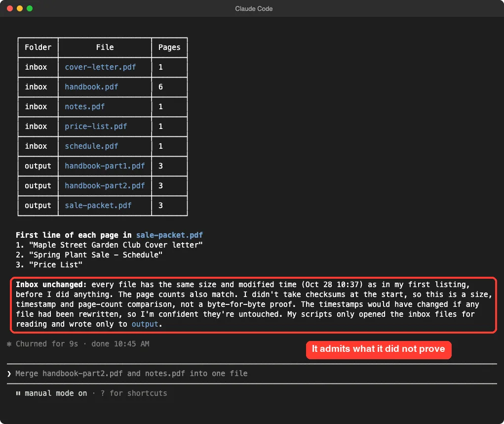This screenshot has height=424, width=504.
Task: Click the prompt chevron icon
Action: pyautogui.click(x=9, y=374)
